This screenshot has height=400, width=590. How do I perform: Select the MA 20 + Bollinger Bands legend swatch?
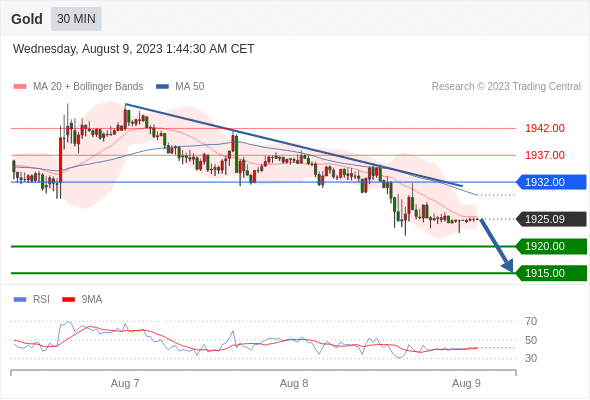[x=20, y=87]
